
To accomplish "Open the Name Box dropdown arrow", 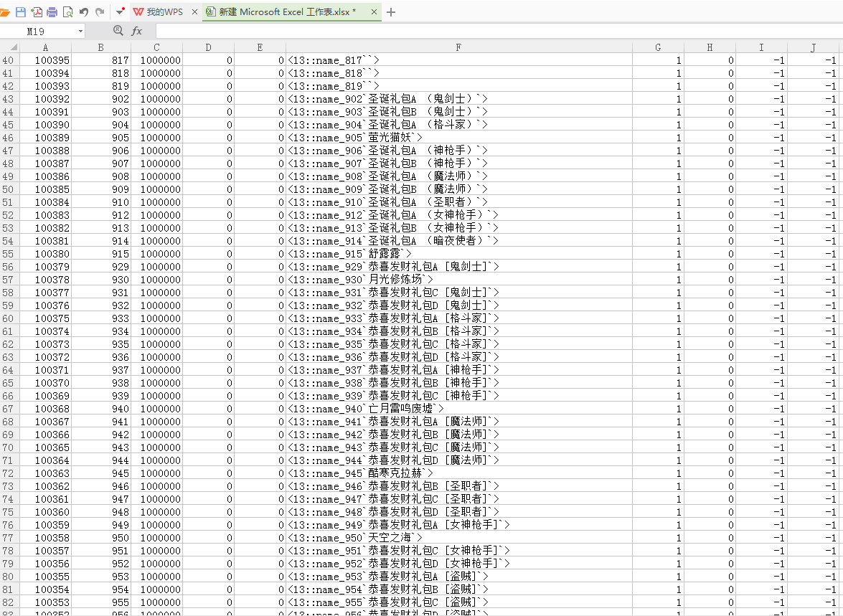I will click(x=80, y=32).
